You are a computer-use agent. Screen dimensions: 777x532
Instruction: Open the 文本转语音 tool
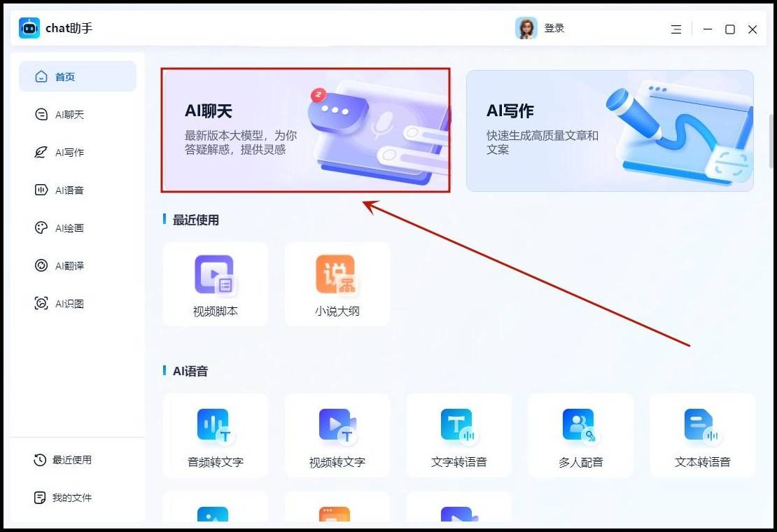click(702, 426)
